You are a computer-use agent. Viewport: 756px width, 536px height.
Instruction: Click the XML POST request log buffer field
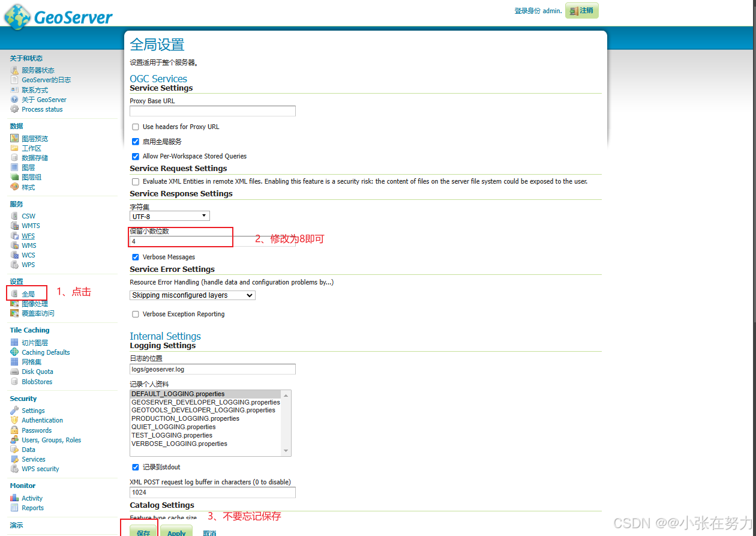tap(212, 492)
